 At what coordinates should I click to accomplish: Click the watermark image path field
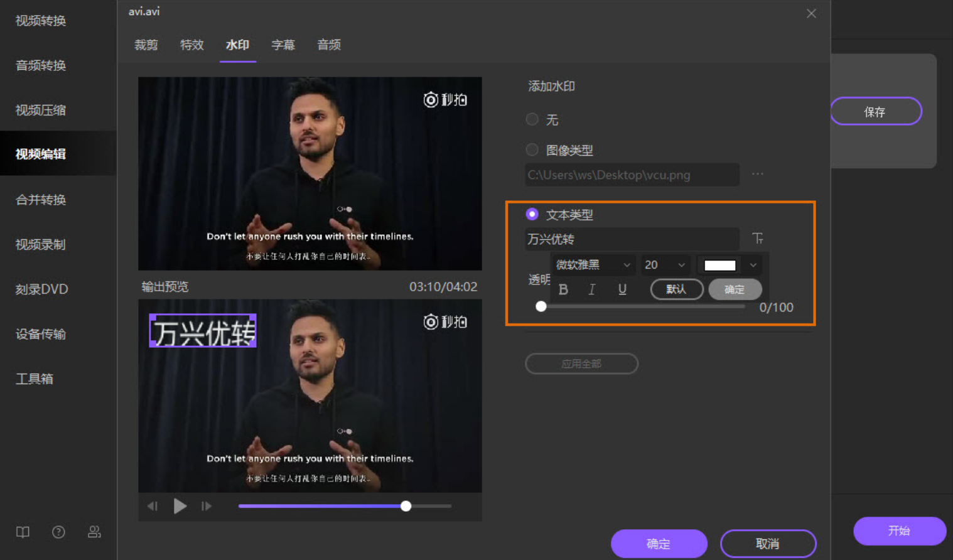(632, 175)
